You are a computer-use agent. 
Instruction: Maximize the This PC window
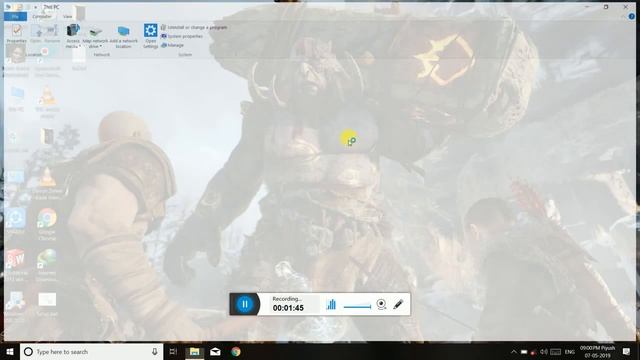pyautogui.click(x=606, y=7)
